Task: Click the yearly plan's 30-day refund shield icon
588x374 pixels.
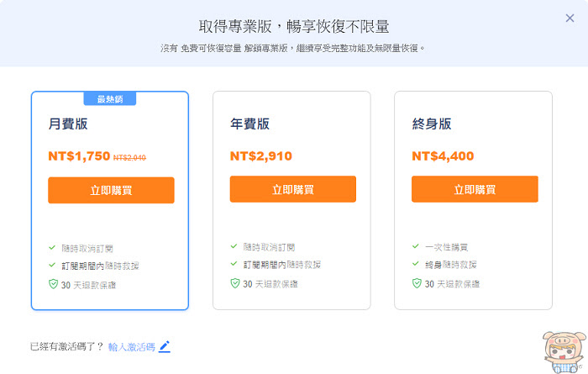Action: (235, 283)
